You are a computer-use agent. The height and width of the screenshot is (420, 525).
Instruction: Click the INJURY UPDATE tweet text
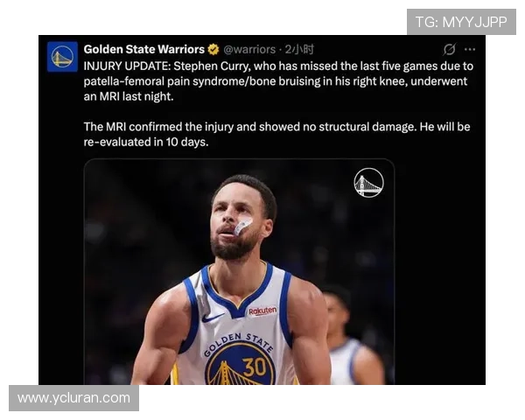[x=278, y=81]
